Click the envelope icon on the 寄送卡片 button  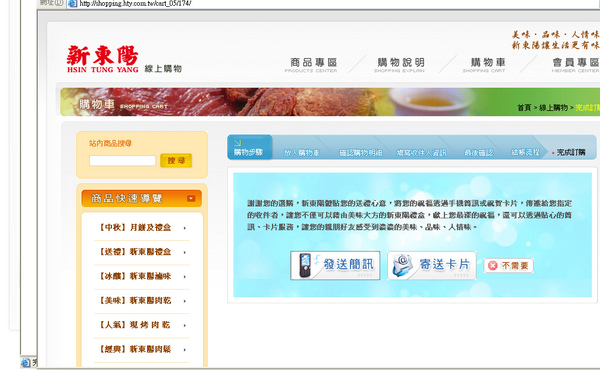(402, 265)
